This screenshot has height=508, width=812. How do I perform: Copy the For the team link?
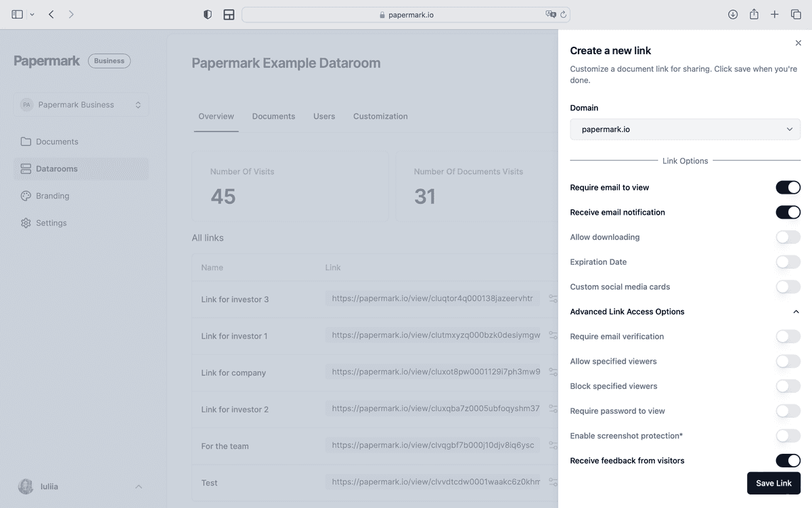point(553,445)
